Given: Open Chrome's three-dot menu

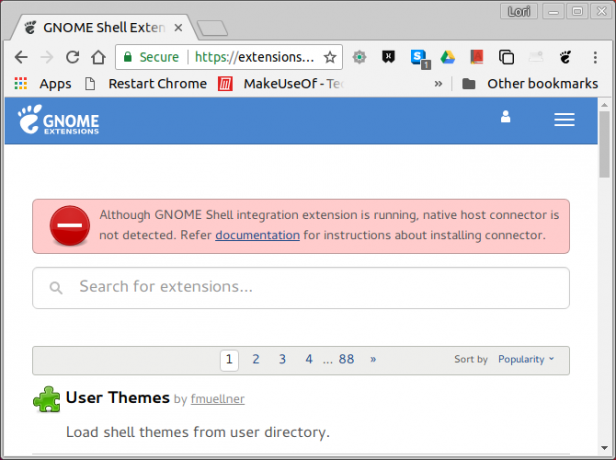Looking at the screenshot, I should (595, 57).
